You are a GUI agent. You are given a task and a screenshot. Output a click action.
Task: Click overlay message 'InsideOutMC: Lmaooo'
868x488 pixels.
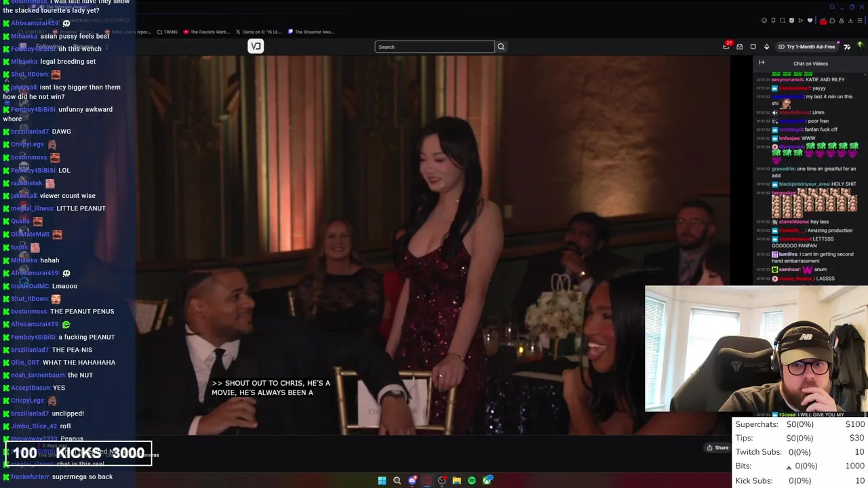pos(40,286)
